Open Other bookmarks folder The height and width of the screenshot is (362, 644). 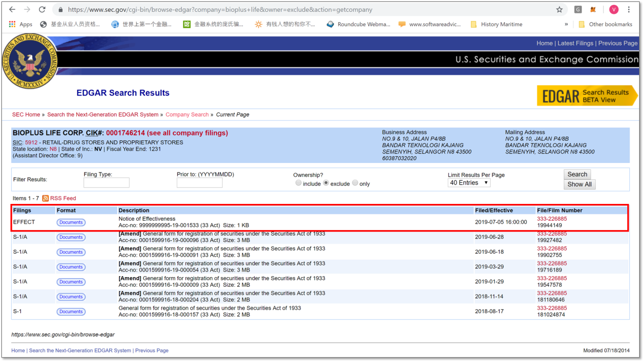(605, 24)
